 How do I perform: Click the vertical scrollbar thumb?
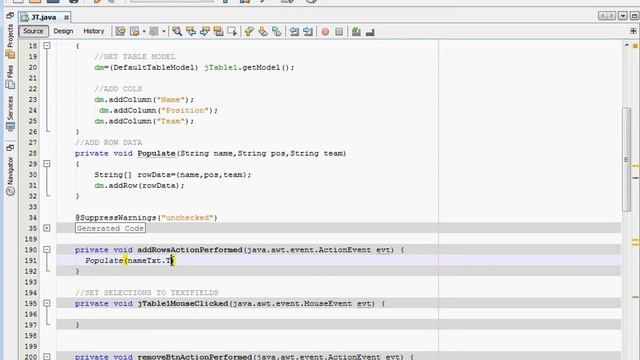627,160
